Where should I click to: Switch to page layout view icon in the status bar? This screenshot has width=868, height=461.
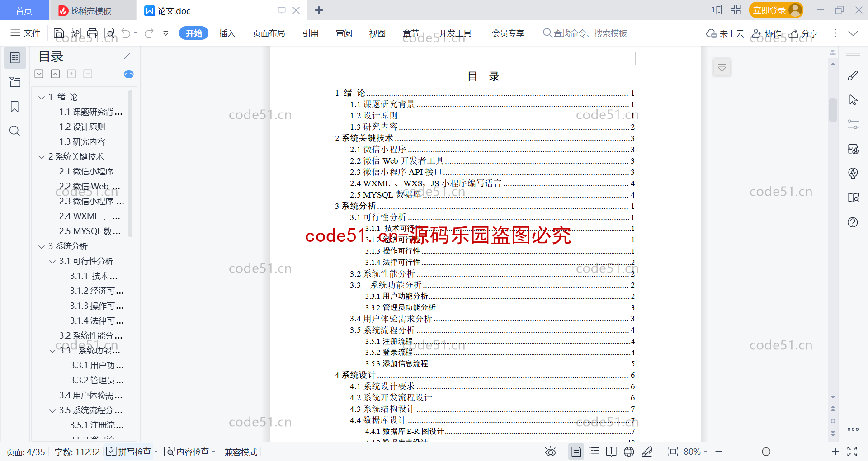click(576, 452)
